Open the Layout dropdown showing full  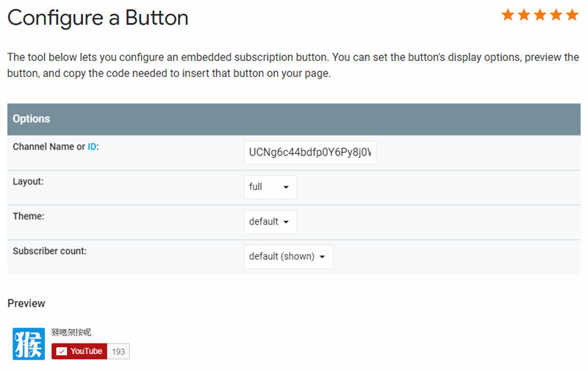(x=270, y=187)
